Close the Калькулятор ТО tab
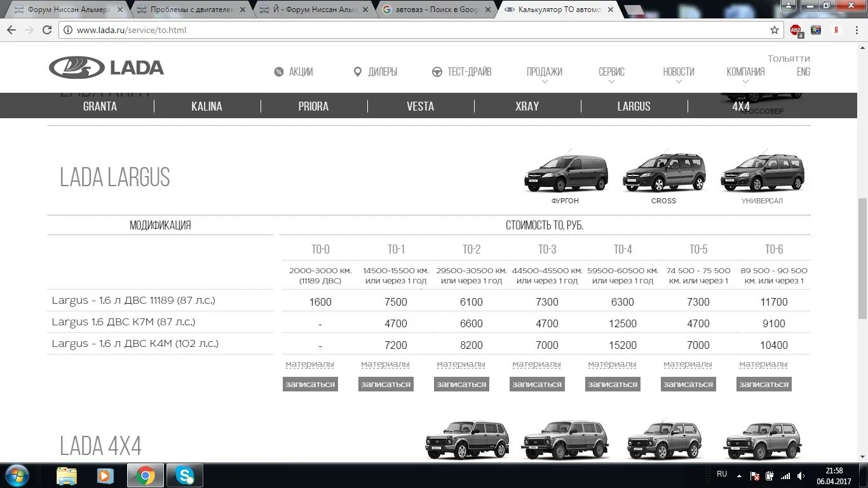This screenshot has width=868, height=488. (611, 10)
